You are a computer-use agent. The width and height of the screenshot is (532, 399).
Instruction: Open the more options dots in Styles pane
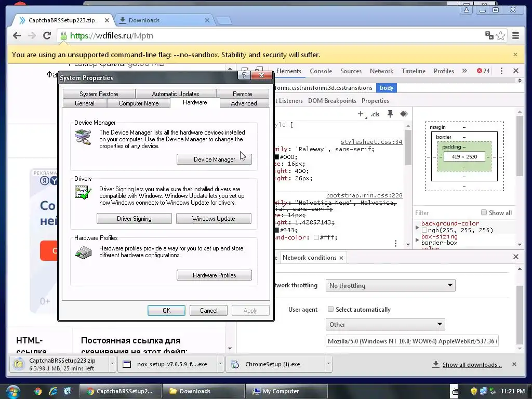tap(395, 243)
